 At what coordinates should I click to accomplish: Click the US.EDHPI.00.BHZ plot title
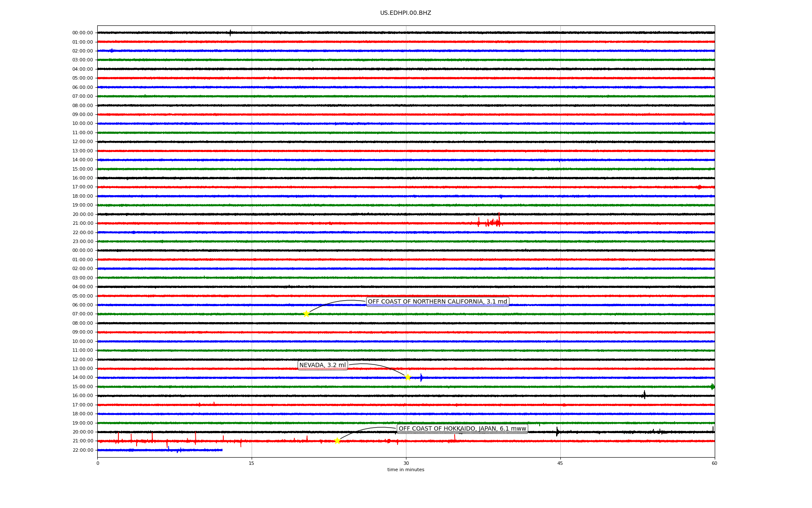click(406, 13)
